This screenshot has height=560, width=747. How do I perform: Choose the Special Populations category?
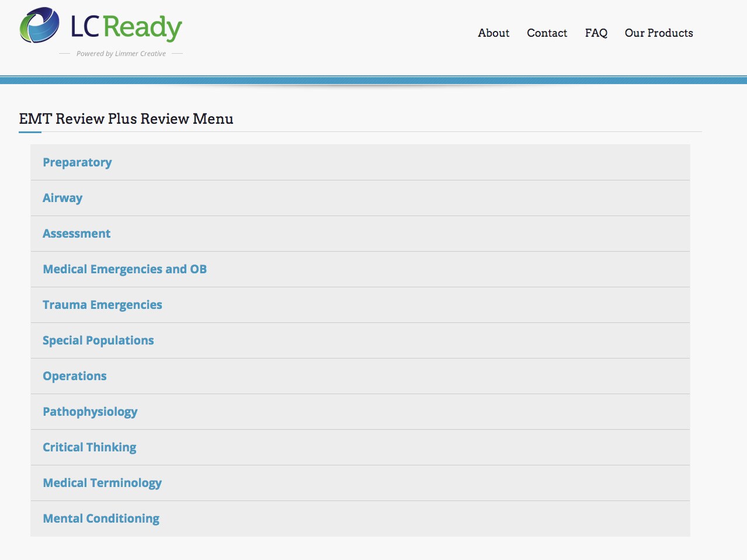(x=98, y=340)
